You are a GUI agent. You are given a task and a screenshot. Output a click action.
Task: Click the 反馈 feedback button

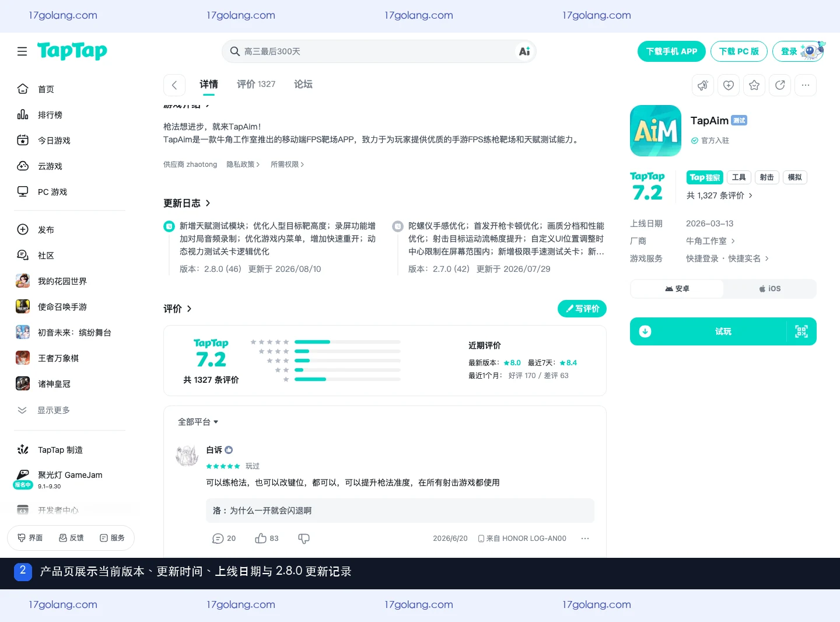click(71, 538)
